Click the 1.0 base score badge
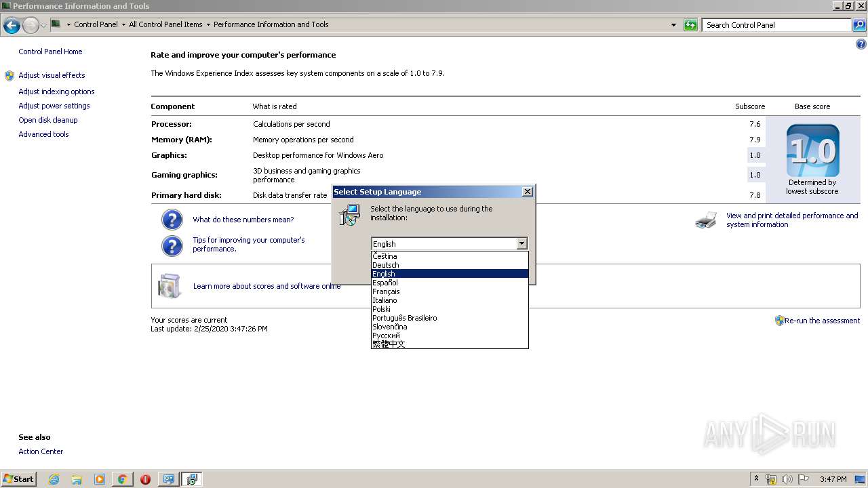 (x=812, y=150)
